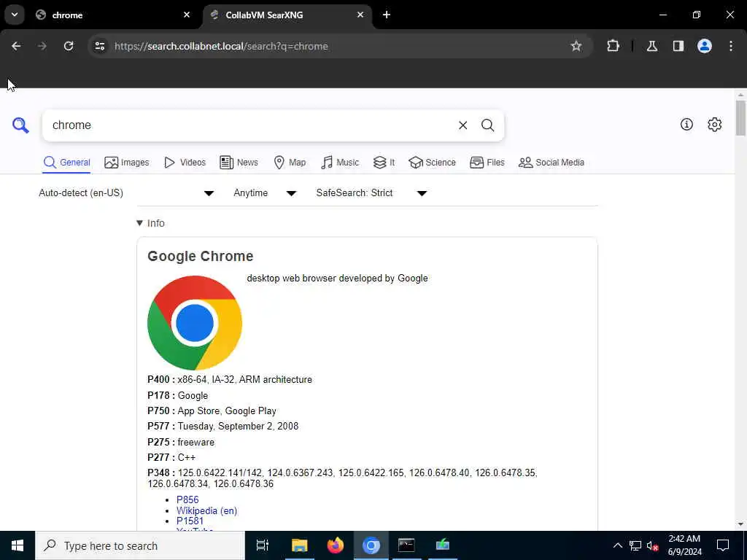Viewport: 747px width, 560px height.
Task: Select the News search category
Action: coord(239,163)
